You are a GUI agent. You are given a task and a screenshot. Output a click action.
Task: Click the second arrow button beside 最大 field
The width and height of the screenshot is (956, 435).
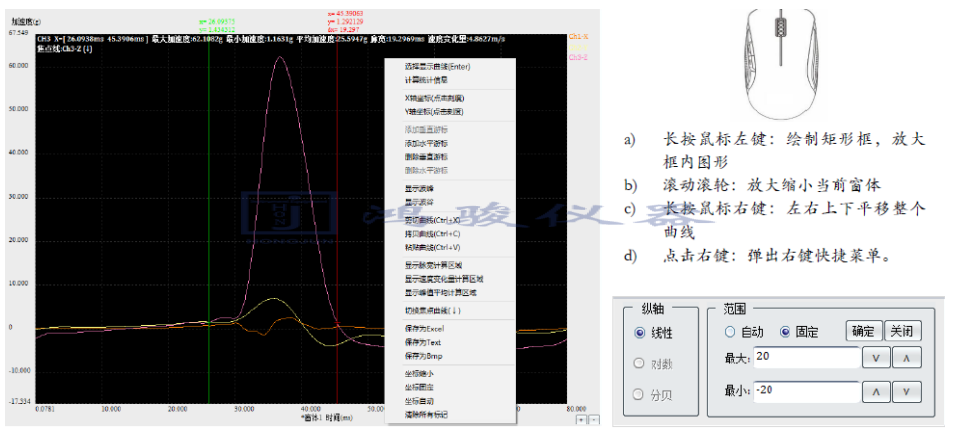click(x=905, y=359)
